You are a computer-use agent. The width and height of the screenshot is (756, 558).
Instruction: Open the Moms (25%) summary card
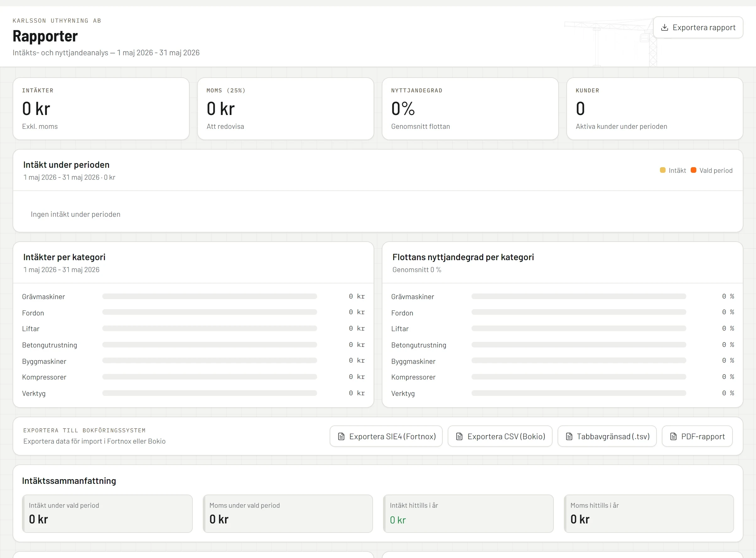pos(285,109)
